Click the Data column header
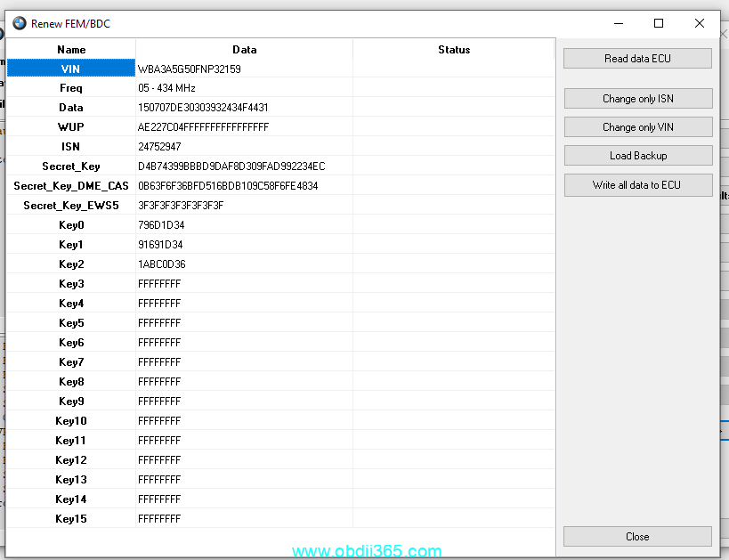The height and width of the screenshot is (560, 729). (x=244, y=50)
